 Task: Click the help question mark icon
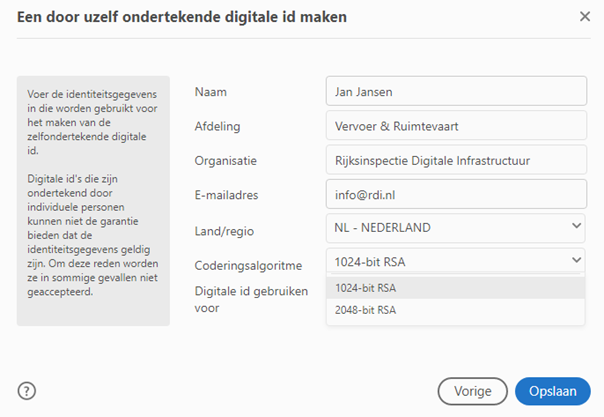27,390
